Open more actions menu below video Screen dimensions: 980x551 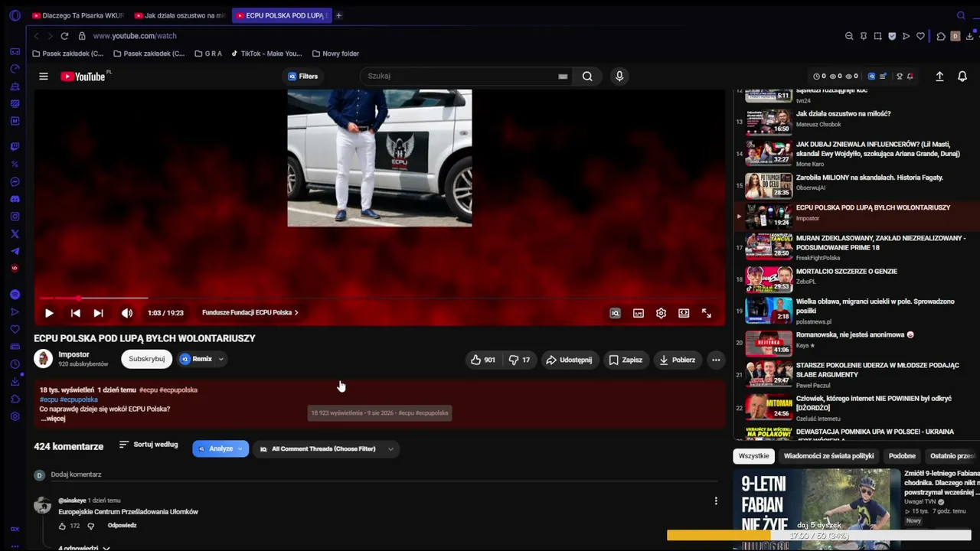click(x=716, y=360)
